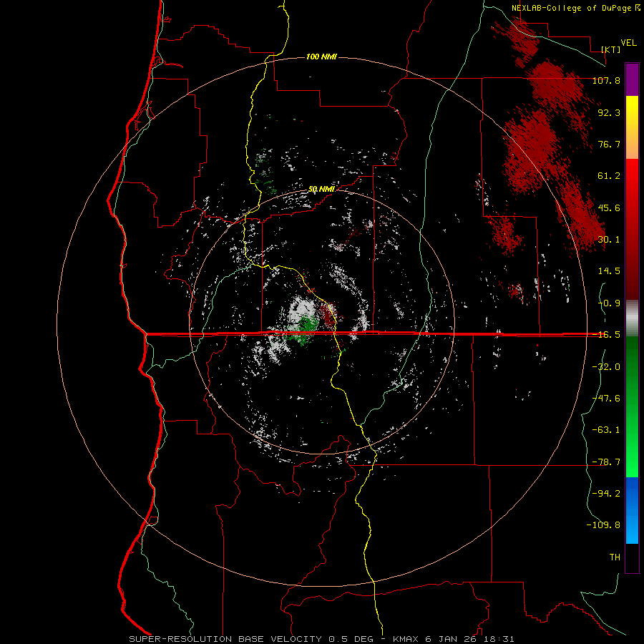The height and width of the screenshot is (644, 644).
Task: Click the Super-Resolution Base Velocity caption
Action: coord(321,639)
